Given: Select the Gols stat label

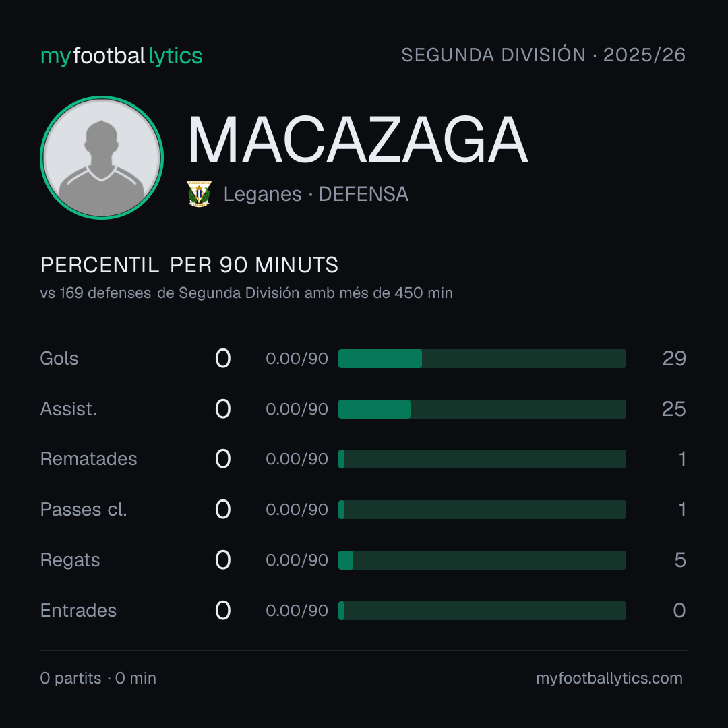Looking at the screenshot, I should 59,359.
